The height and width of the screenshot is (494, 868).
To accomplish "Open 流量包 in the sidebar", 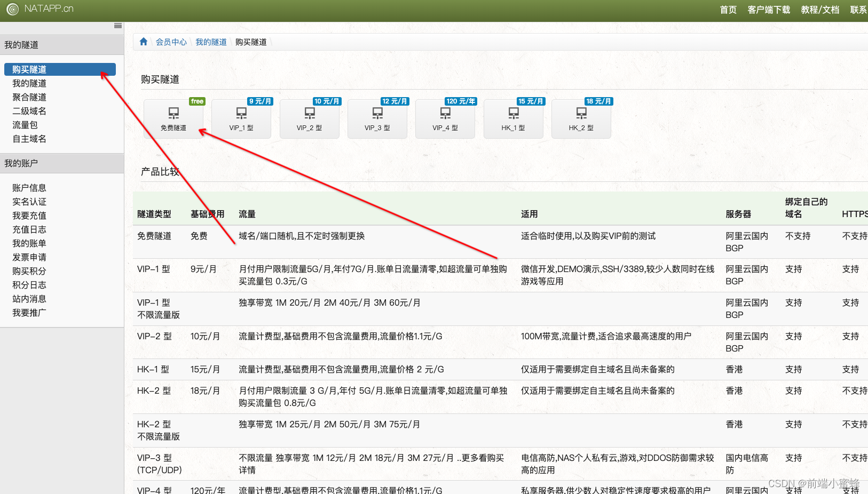I will pos(25,125).
